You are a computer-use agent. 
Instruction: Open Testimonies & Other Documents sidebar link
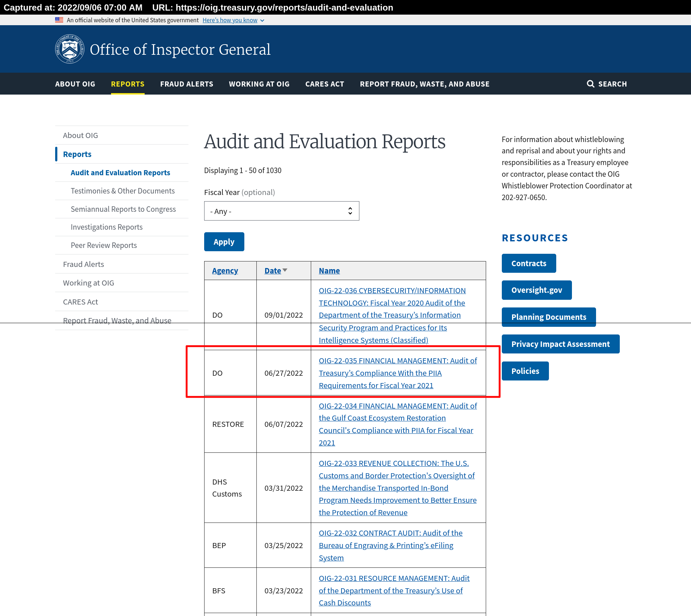[x=123, y=191]
